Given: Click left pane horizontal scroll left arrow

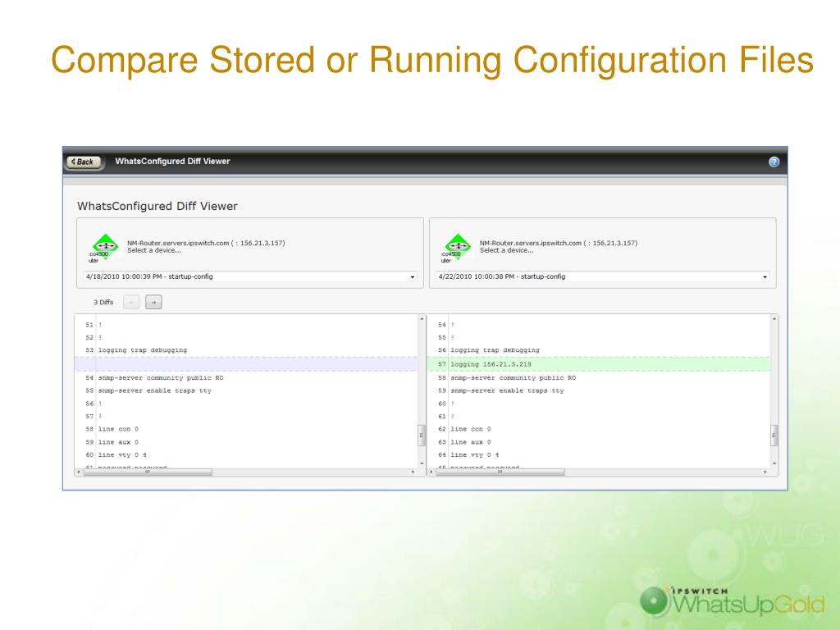Looking at the screenshot, I should point(80,472).
